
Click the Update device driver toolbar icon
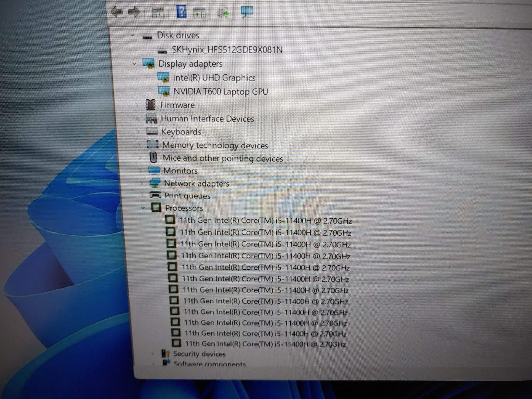(223, 13)
